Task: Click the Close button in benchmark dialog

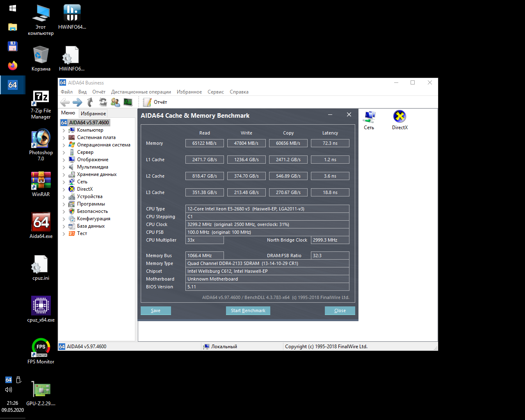Action: 340,310
